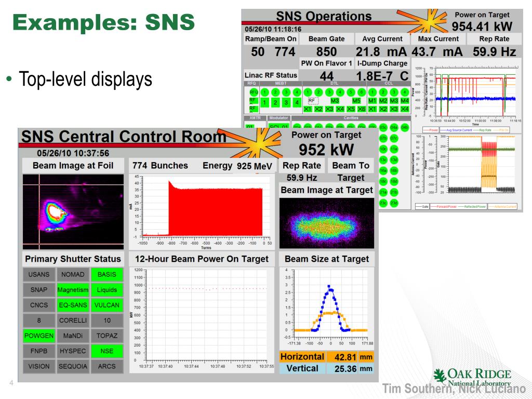The height and width of the screenshot is (399, 532).
Task: Click the HYSPEC shutter cell
Action: (x=73, y=351)
